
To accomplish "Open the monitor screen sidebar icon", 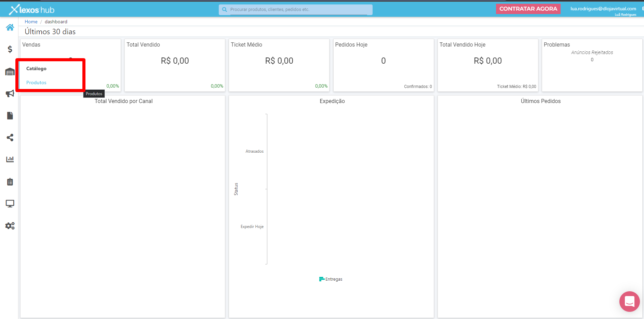I will coord(10,204).
